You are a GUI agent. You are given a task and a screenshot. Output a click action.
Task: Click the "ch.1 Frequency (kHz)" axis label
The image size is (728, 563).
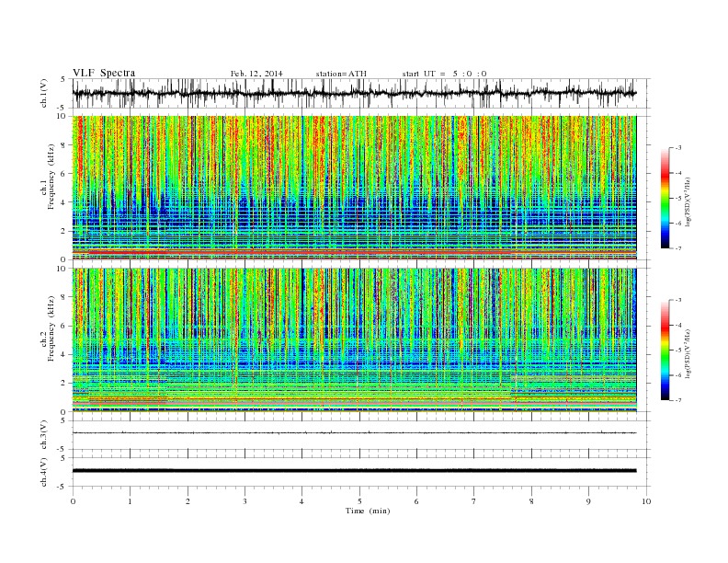pyautogui.click(x=47, y=177)
